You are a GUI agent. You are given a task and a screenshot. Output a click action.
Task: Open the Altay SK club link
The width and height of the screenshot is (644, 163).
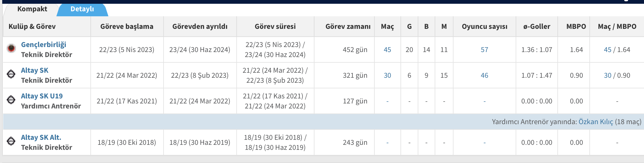pyautogui.click(x=35, y=70)
